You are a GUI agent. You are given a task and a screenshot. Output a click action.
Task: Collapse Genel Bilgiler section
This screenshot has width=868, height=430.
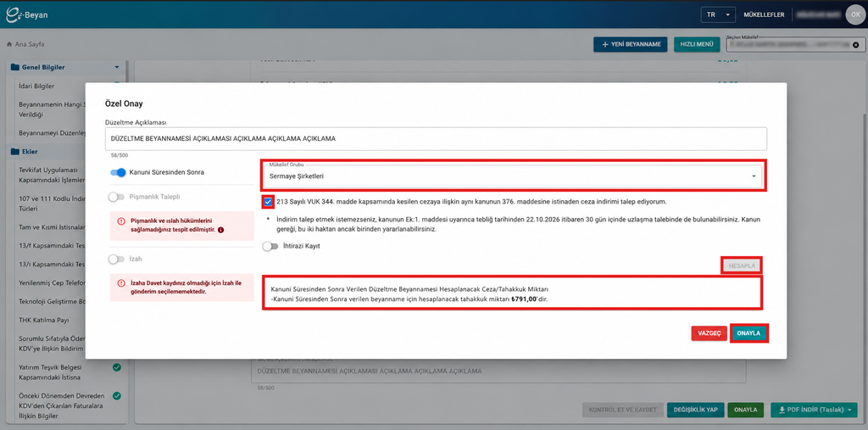pos(117,67)
